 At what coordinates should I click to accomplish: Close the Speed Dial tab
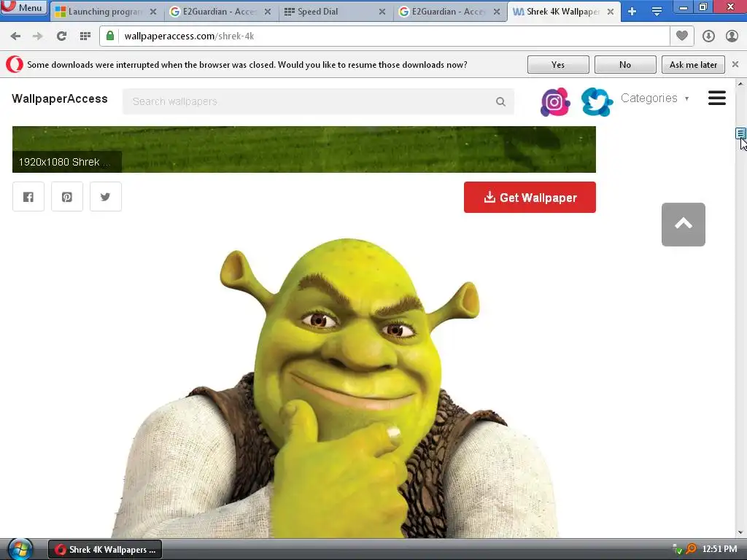pos(382,12)
